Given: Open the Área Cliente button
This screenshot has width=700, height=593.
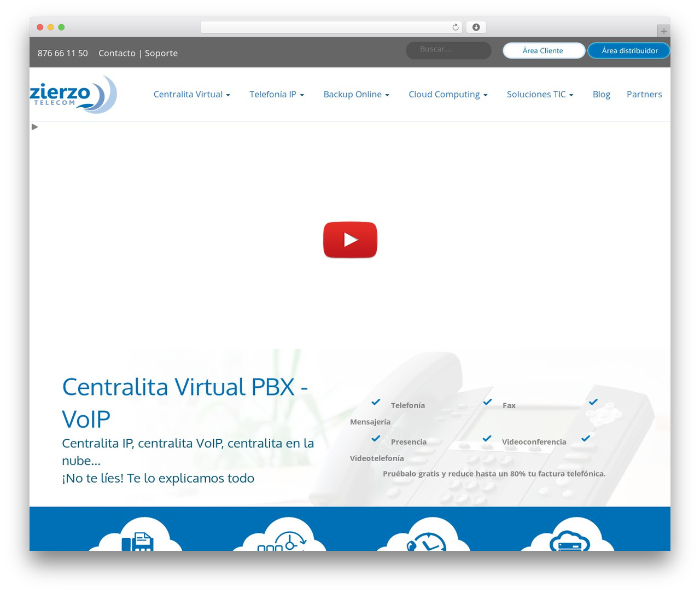Looking at the screenshot, I should pyautogui.click(x=544, y=50).
